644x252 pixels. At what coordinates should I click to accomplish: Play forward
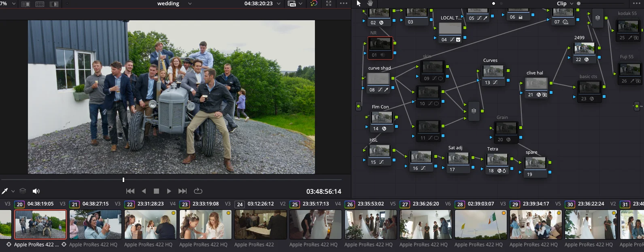(x=169, y=191)
